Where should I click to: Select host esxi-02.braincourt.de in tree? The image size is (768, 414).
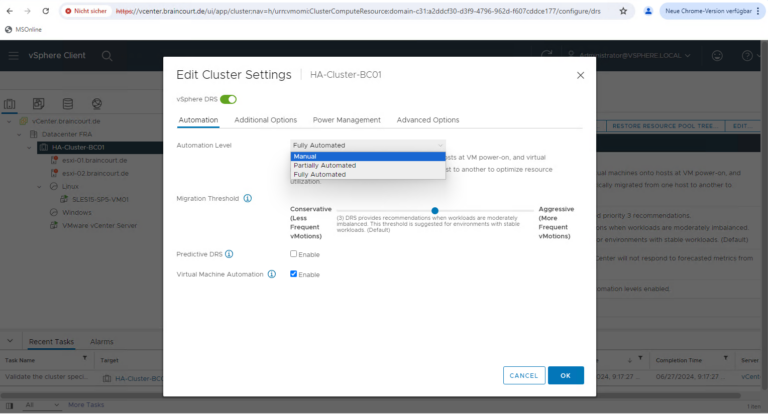96,173
